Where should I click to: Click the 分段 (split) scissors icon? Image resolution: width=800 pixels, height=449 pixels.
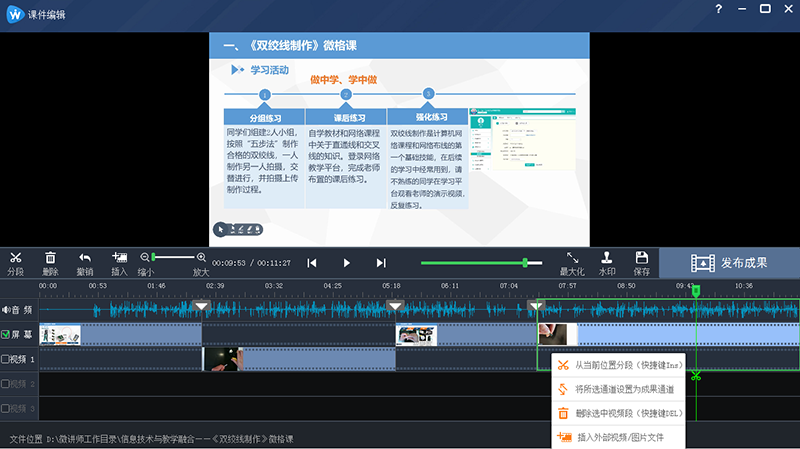[x=15, y=258]
